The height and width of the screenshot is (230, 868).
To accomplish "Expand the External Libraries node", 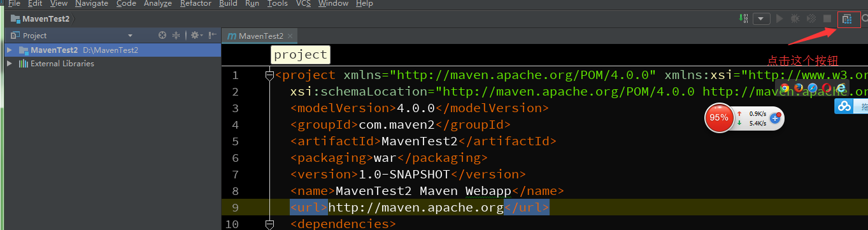I will point(10,64).
